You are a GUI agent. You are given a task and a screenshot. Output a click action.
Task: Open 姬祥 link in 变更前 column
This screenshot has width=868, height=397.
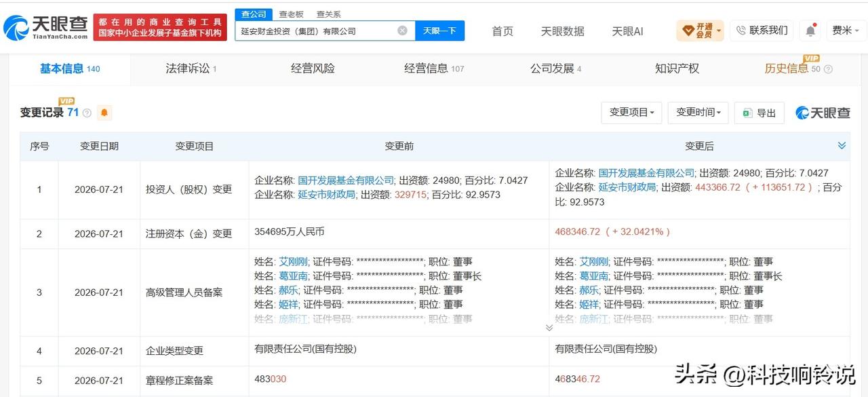coord(289,304)
